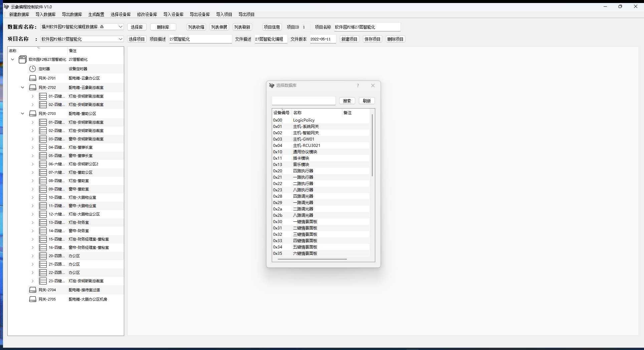644x350 pixels.
Task: Click the device icon for 灯控-财务室
Action: (x=43, y=222)
